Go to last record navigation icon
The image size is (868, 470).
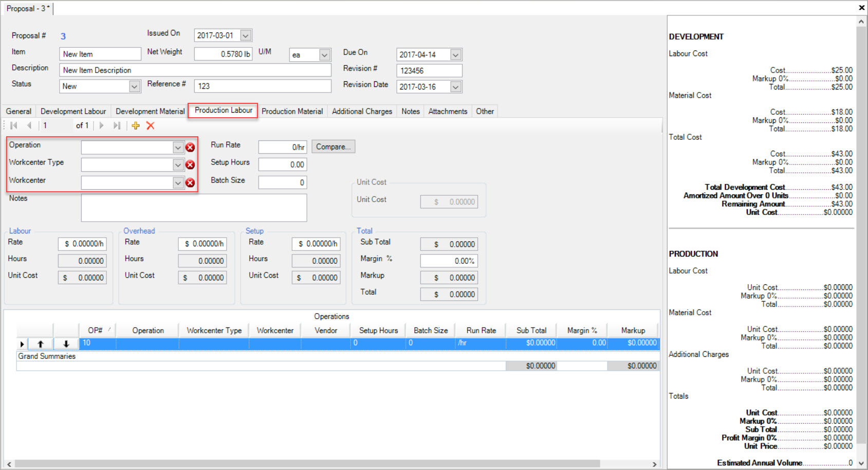tap(117, 125)
